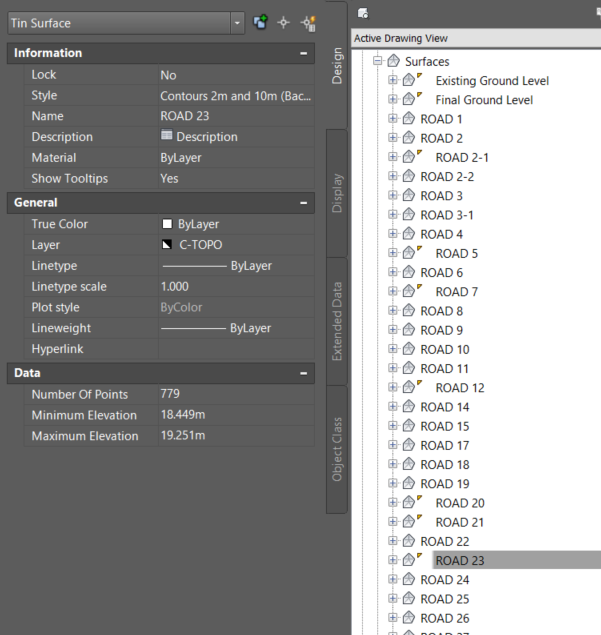Click the ROAD 10 surface icon
The height and width of the screenshot is (635, 601).
[409, 349]
